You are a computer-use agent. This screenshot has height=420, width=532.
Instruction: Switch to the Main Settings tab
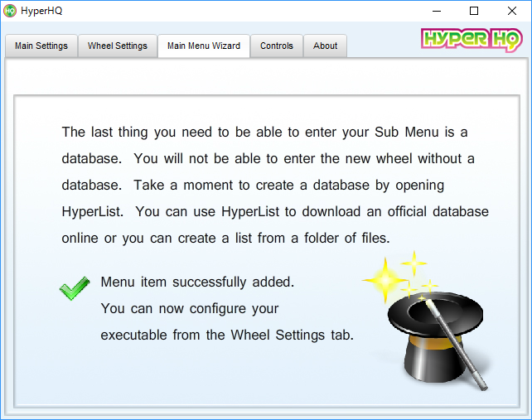click(41, 46)
